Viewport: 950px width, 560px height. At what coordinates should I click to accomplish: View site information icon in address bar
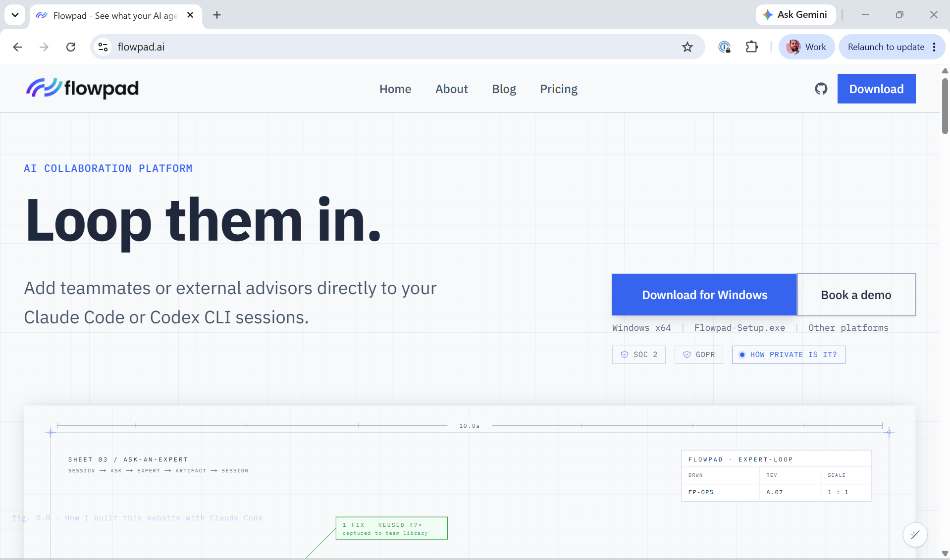click(x=103, y=47)
